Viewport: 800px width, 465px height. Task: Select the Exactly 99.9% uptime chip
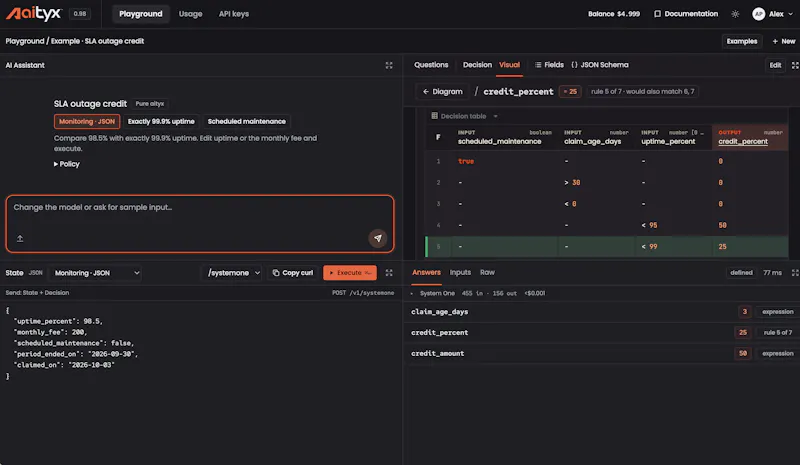161,121
